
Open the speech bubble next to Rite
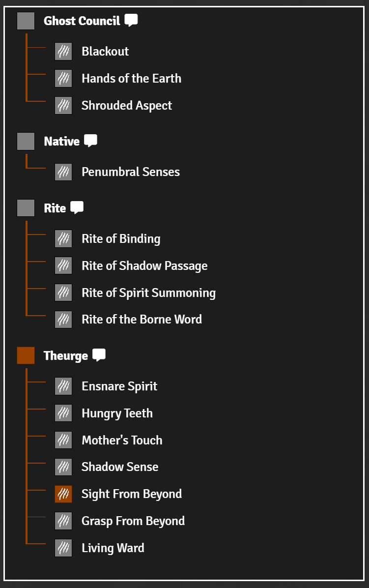(77, 207)
